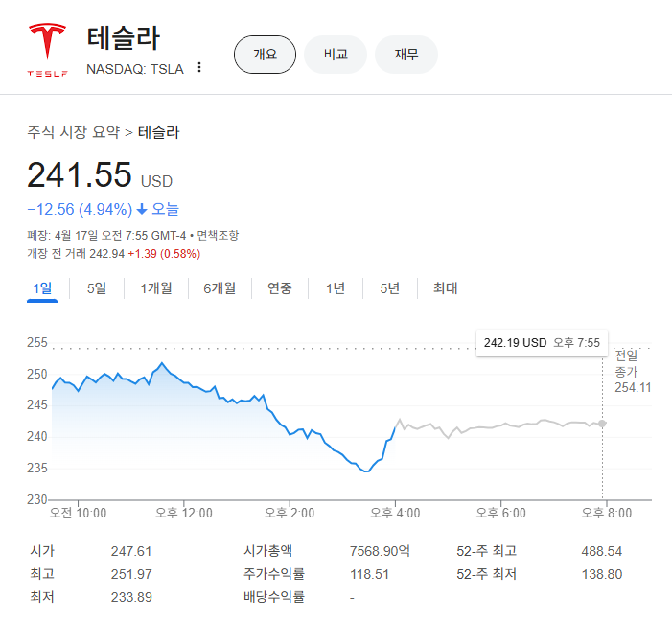This screenshot has height=620, width=672.
Task: Switch to the 5일 chart tab
Action: pyautogui.click(x=97, y=288)
